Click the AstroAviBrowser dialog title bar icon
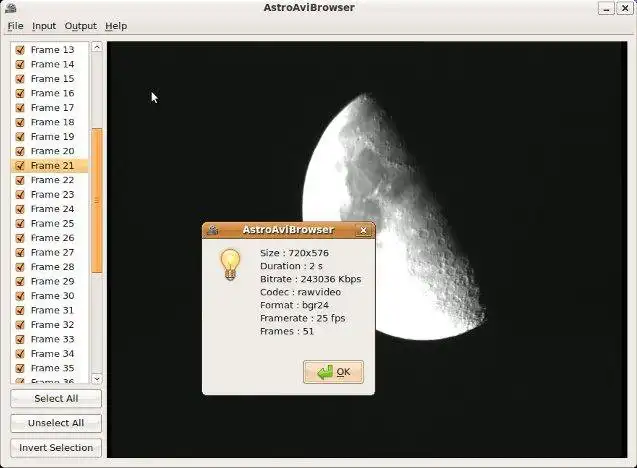Image resolution: width=637 pixels, height=468 pixels. pos(213,230)
